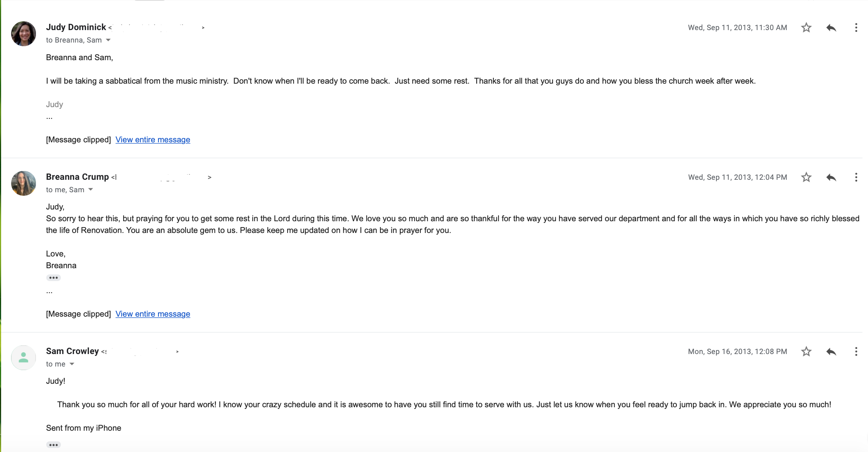Viewport: 868px width, 452px height.
Task: Open more options for Judy Dominick's message
Action: click(856, 28)
